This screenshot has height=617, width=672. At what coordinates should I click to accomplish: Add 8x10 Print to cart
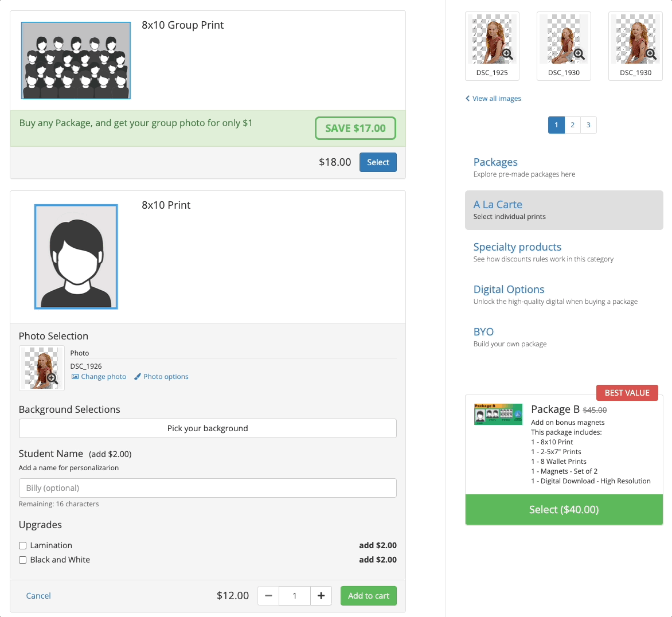[x=369, y=596]
